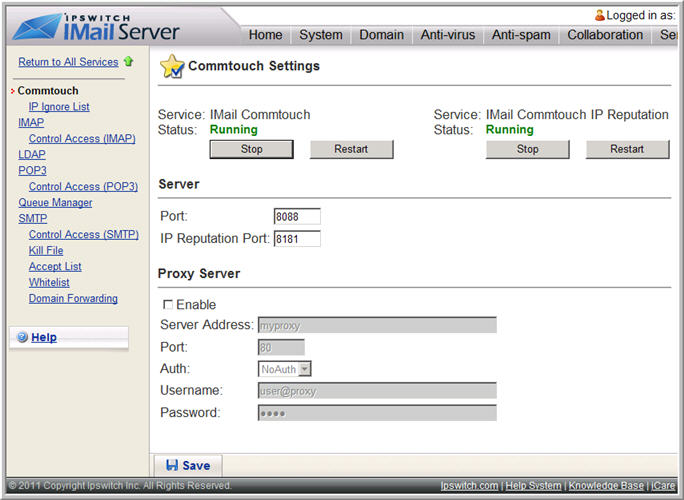Open the Kill File link
684x500 pixels.
(46, 250)
